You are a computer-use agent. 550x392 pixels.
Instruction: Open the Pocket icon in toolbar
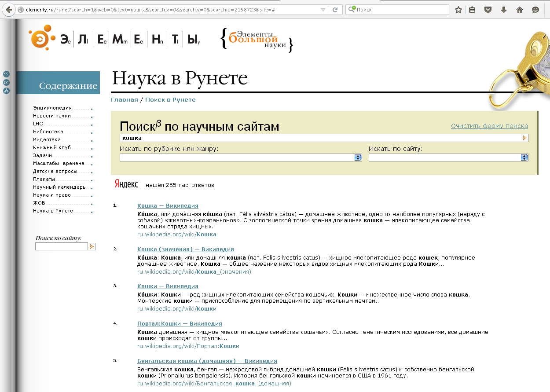coord(488,9)
